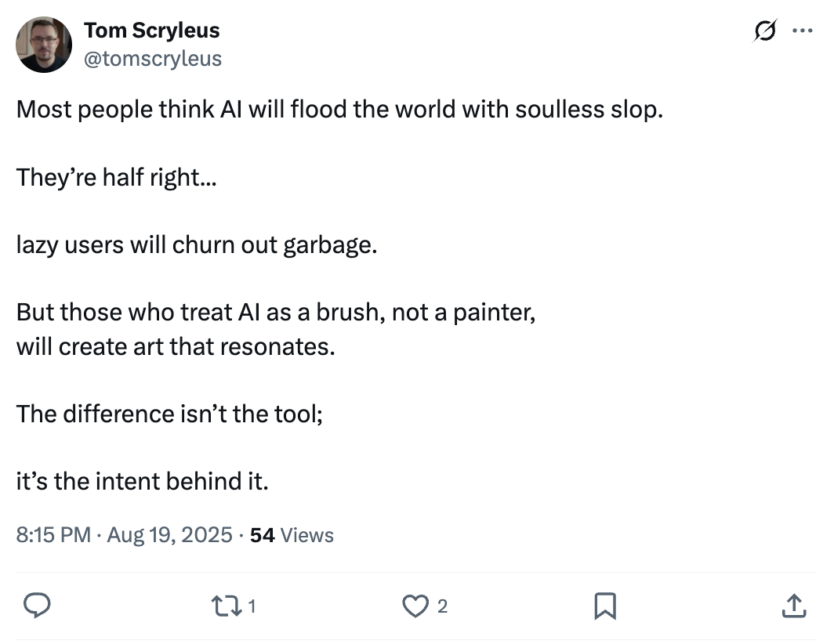
Task: Click the text "it's the intent behind it."
Action: point(142,480)
